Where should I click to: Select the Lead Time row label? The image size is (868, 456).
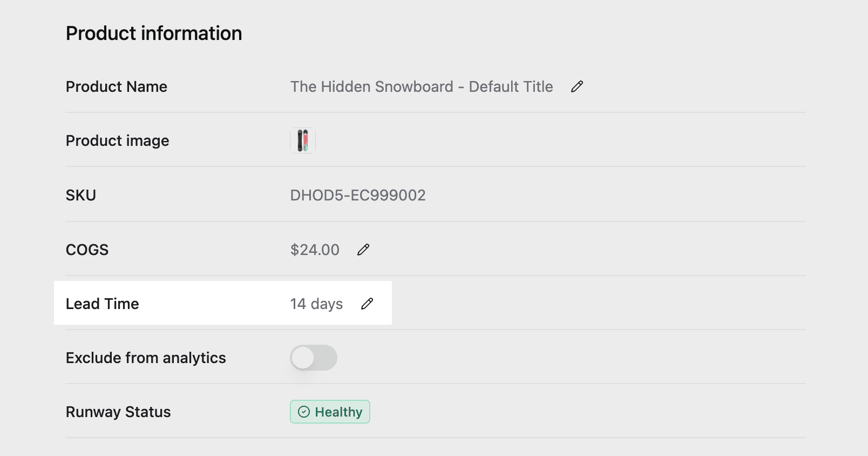click(102, 304)
